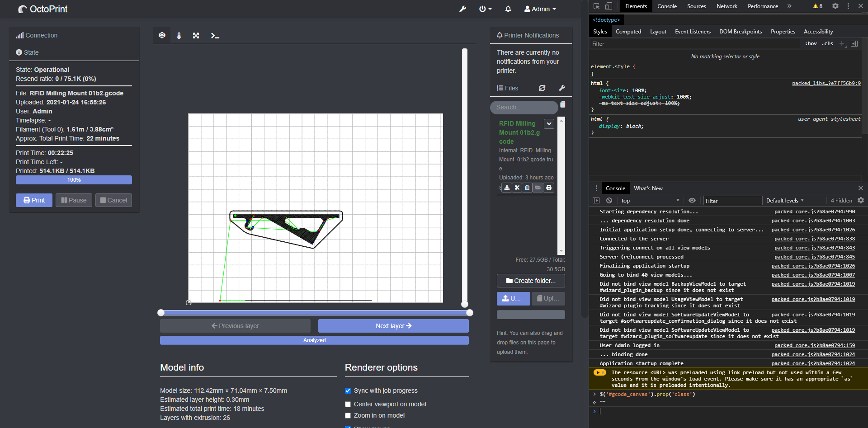
Task: Click the layer slider handle beside canvas
Action: 465,304
